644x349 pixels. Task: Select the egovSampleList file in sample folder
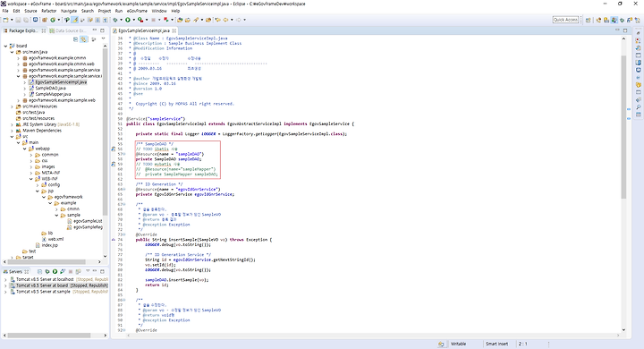click(85, 221)
